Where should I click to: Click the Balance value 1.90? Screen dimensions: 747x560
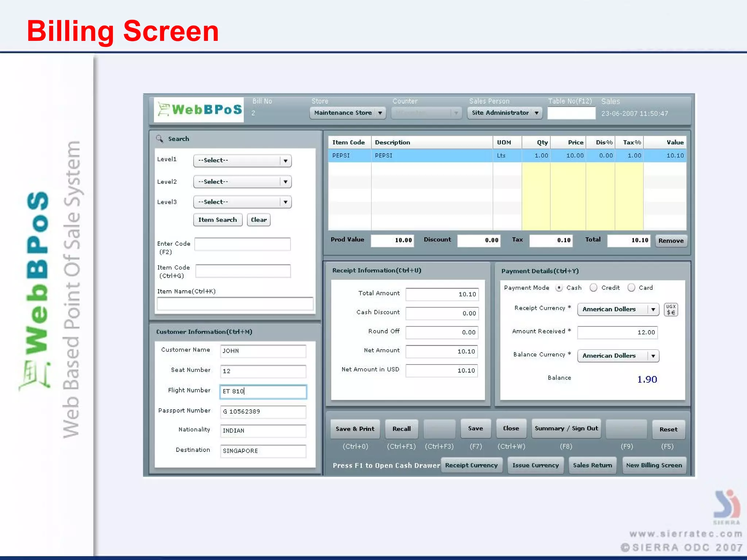[x=647, y=380]
